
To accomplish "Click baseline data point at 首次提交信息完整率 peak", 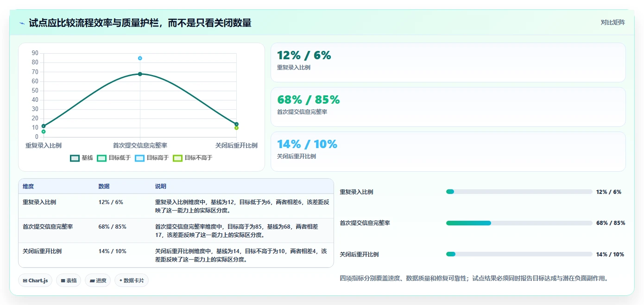I will 140,74.
